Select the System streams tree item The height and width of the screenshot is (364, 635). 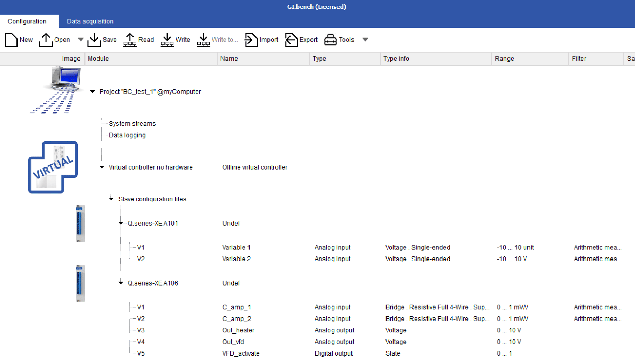click(x=132, y=124)
